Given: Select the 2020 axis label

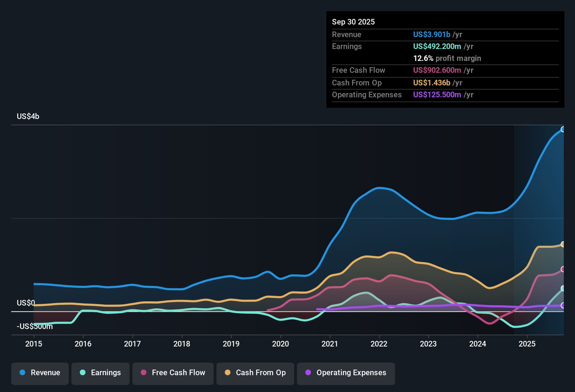Looking at the screenshot, I should [x=280, y=344].
